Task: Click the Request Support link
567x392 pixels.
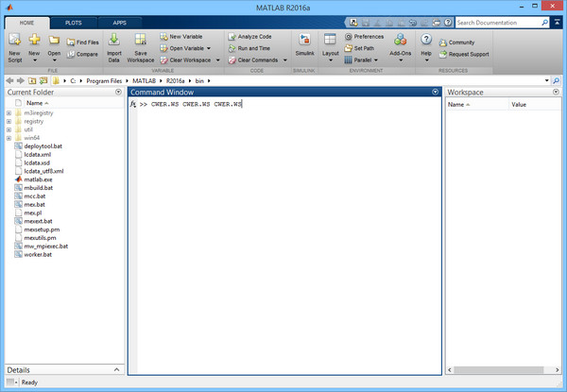Action: coord(463,54)
